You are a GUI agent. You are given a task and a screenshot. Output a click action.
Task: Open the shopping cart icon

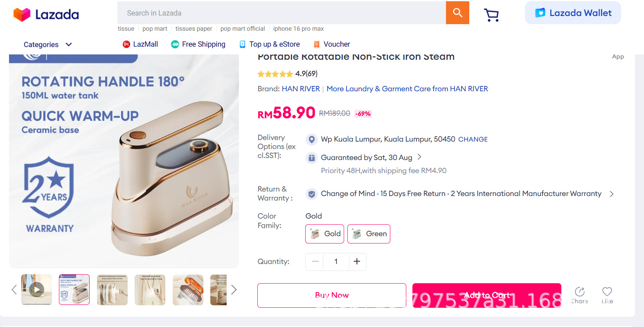pos(491,15)
